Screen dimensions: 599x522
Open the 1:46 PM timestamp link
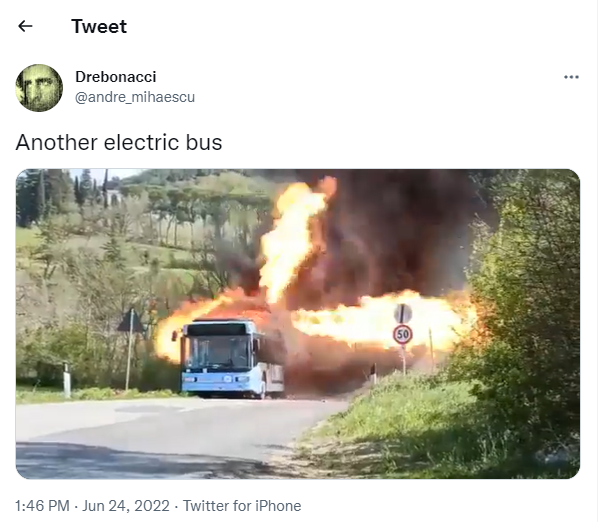(x=42, y=506)
